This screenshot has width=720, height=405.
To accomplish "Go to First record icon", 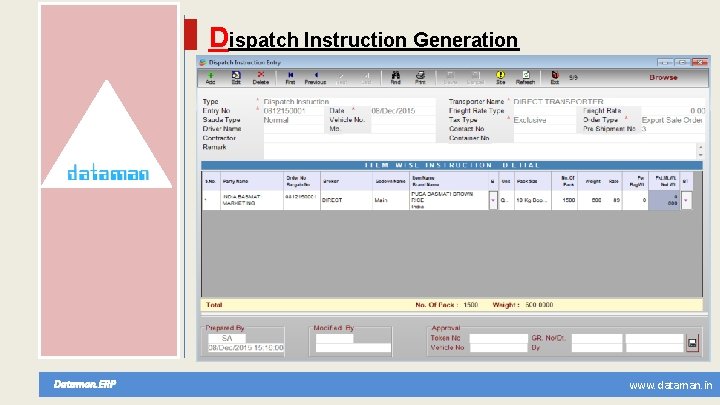I will pyautogui.click(x=290, y=78).
